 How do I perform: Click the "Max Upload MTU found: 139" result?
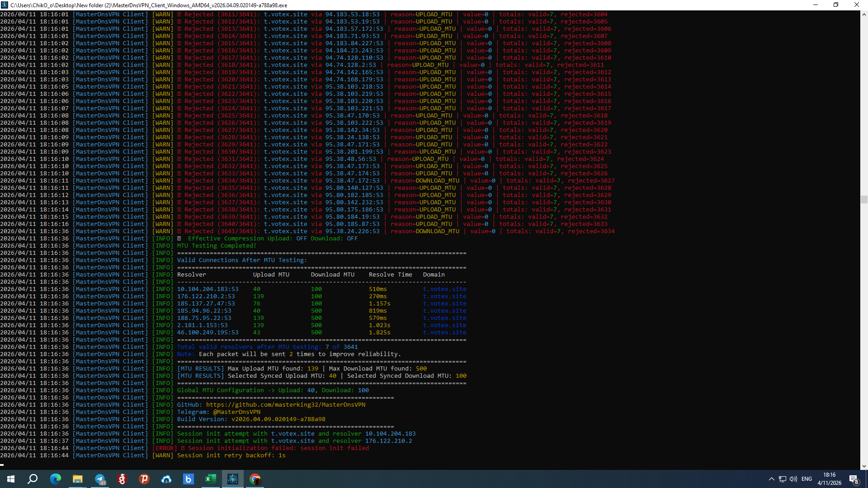[273, 369]
